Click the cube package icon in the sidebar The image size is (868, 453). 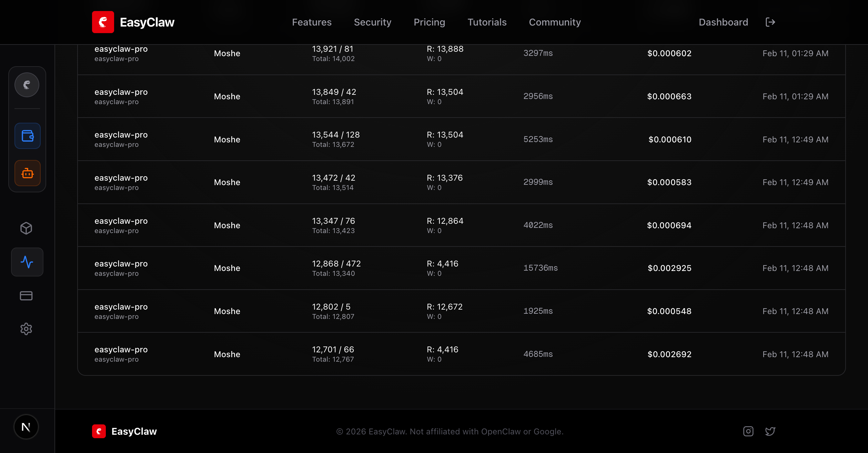26,228
